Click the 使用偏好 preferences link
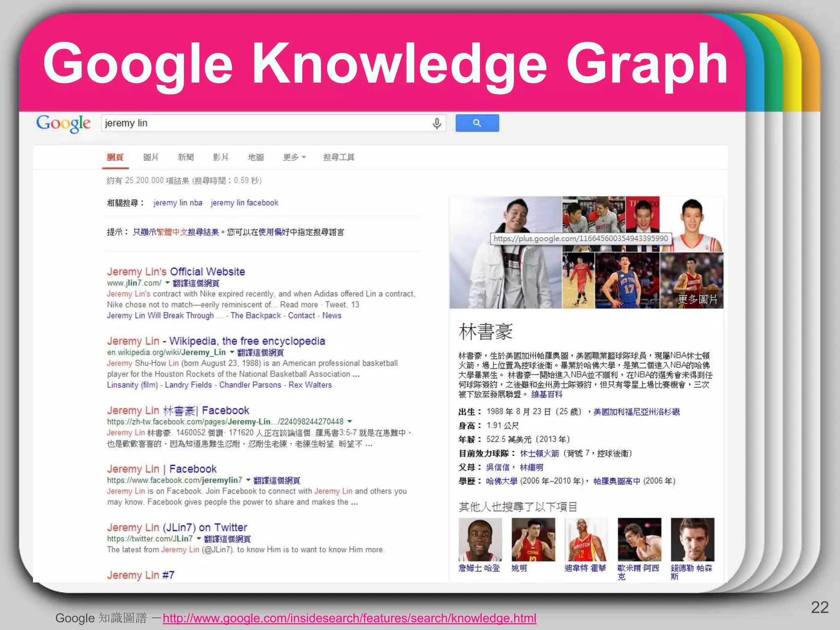 point(274,232)
